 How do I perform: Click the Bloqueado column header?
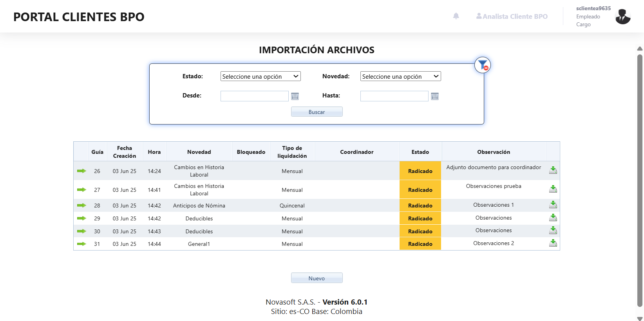(251, 152)
